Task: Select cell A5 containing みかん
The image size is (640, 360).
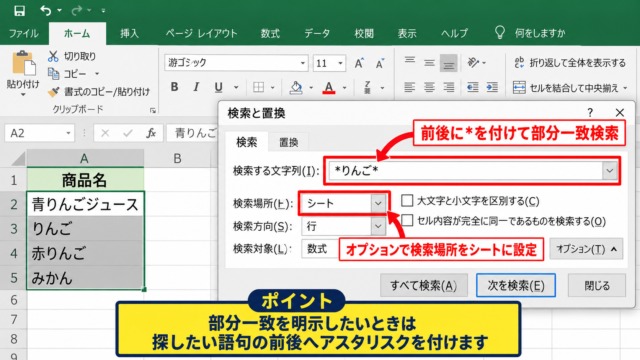Action: [x=85, y=278]
